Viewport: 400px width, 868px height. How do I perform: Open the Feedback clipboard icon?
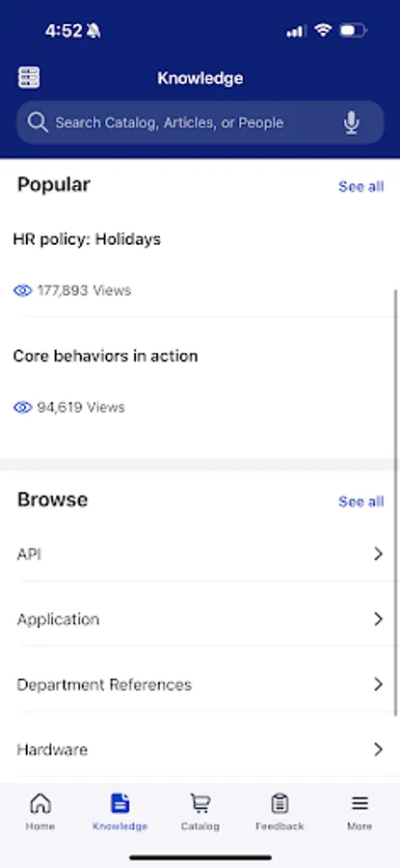tap(280, 802)
